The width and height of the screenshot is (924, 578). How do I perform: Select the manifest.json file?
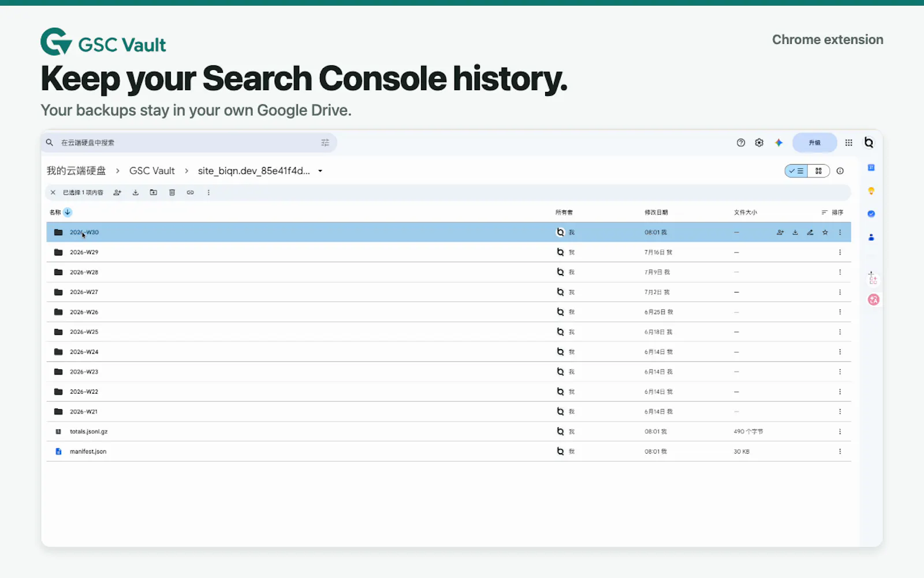pos(449,451)
